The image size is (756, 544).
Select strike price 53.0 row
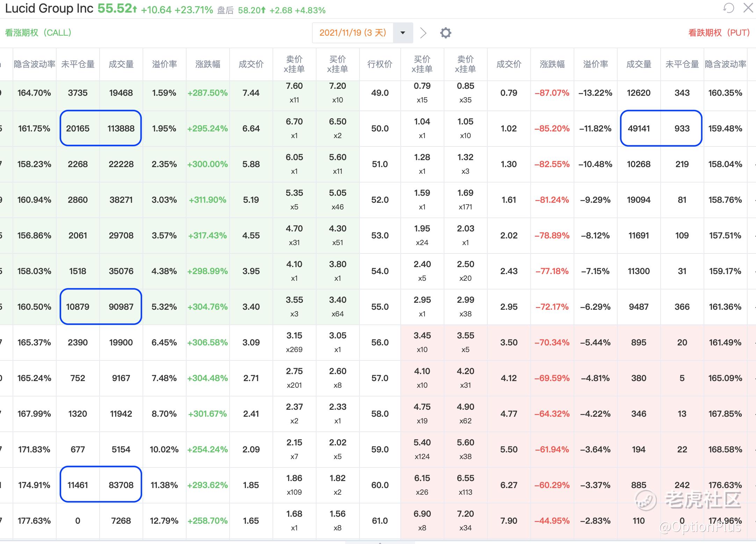380,236
